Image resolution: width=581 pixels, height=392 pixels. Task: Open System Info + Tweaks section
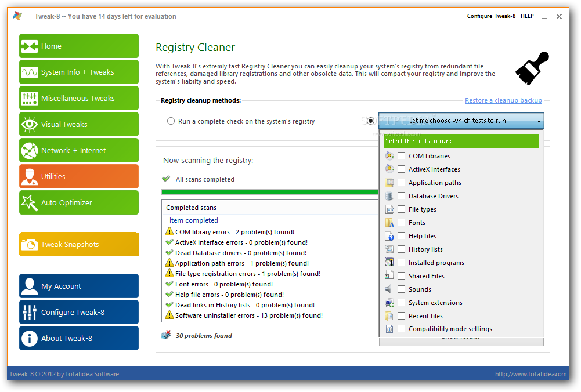pos(79,72)
